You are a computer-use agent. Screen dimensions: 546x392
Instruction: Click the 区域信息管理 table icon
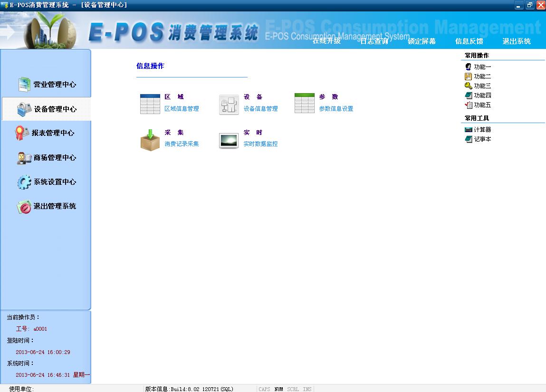click(x=150, y=104)
